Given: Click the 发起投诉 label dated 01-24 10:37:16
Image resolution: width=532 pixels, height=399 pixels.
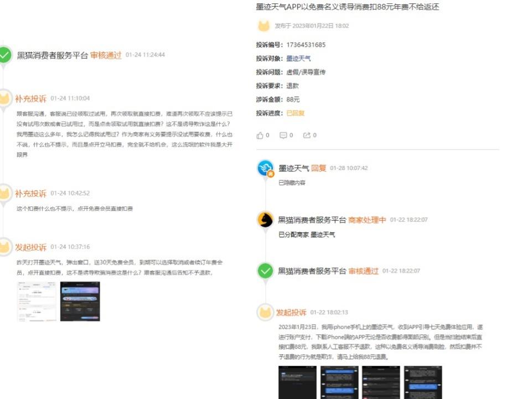Looking at the screenshot, I should [31, 247].
